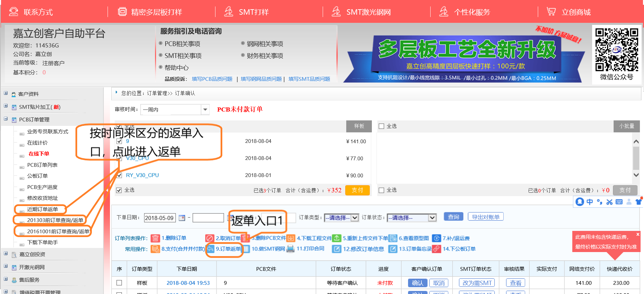Click the scissors screenshot icon in IME bar
The height and width of the screenshot is (294, 644).
(609, 202)
